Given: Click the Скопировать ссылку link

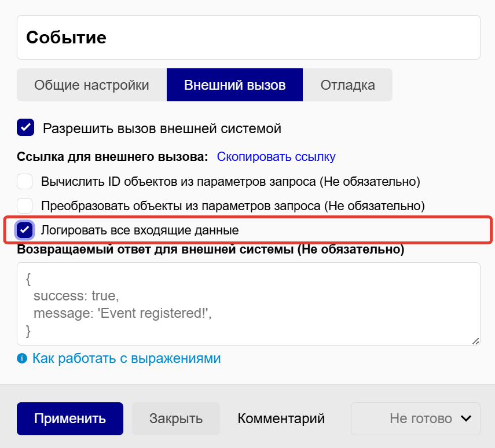Looking at the screenshot, I should point(276,157).
